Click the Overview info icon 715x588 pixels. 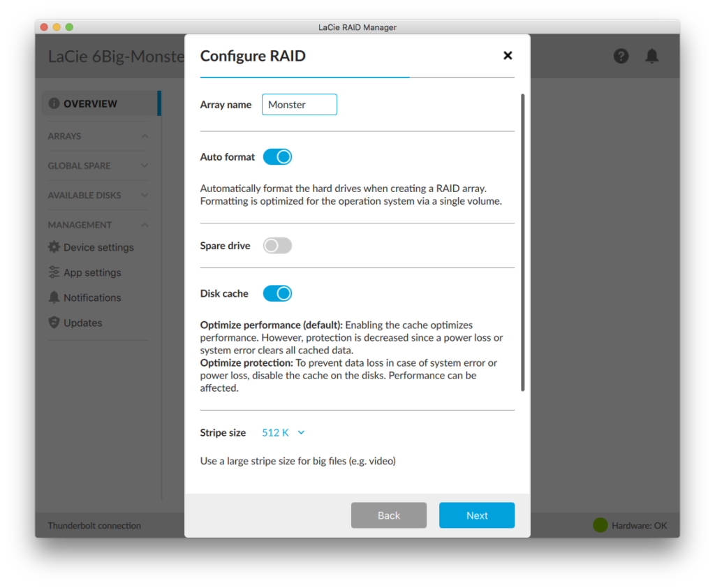(54, 103)
